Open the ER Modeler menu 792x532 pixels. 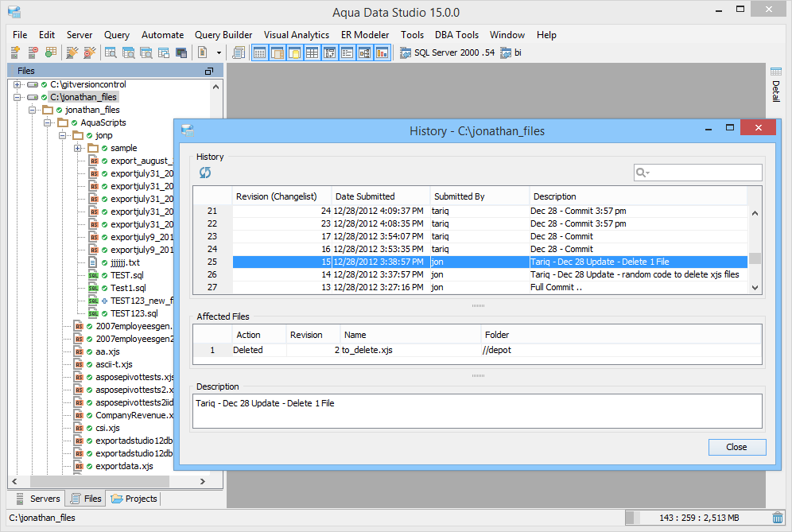pos(365,35)
